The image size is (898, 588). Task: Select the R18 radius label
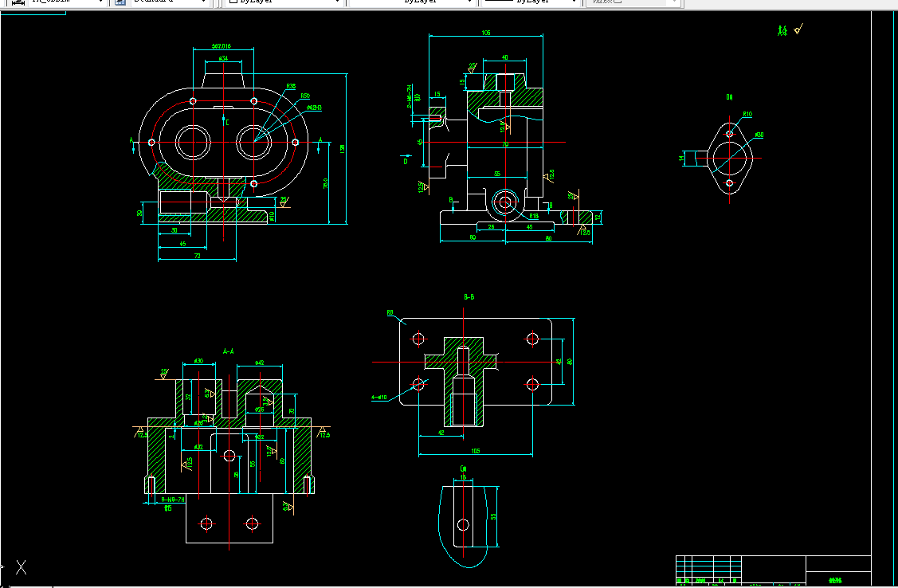click(x=534, y=217)
